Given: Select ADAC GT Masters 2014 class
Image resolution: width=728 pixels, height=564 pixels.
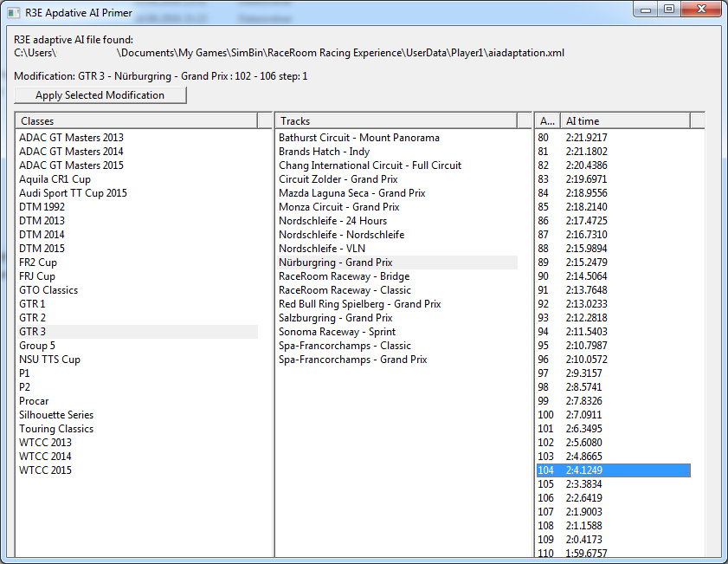Looking at the screenshot, I should point(138,152).
